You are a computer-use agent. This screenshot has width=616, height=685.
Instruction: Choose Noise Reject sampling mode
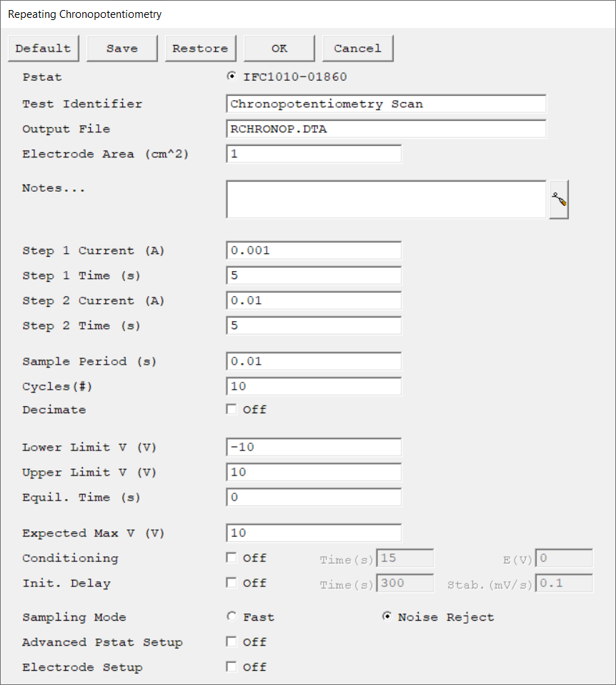pyautogui.click(x=387, y=616)
